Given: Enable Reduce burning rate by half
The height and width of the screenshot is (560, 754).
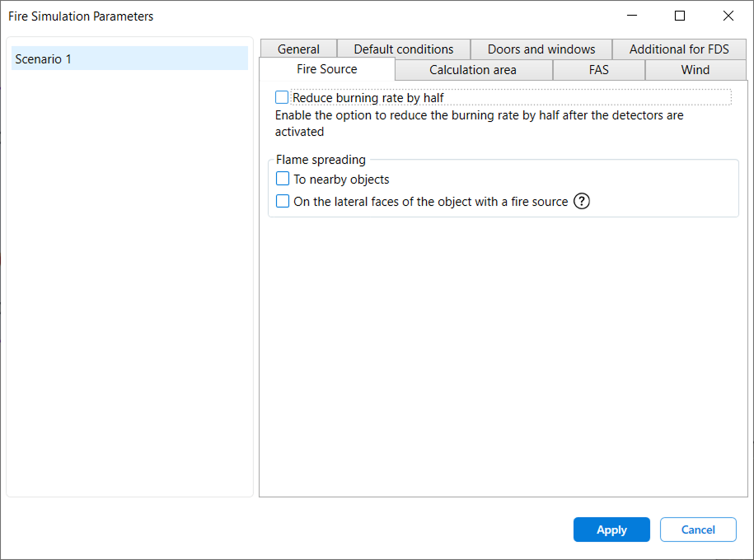Looking at the screenshot, I should tap(283, 97).
